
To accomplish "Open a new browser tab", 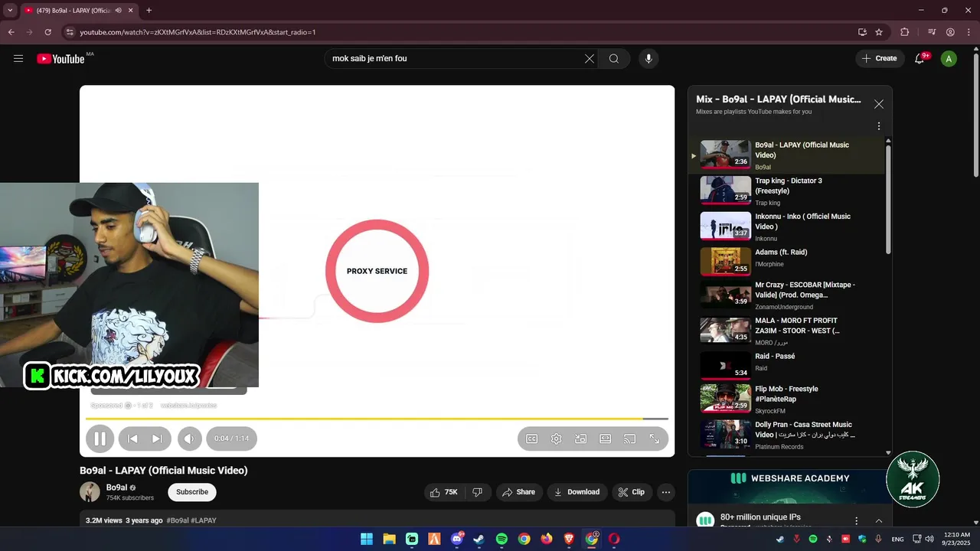I will 149,11.
